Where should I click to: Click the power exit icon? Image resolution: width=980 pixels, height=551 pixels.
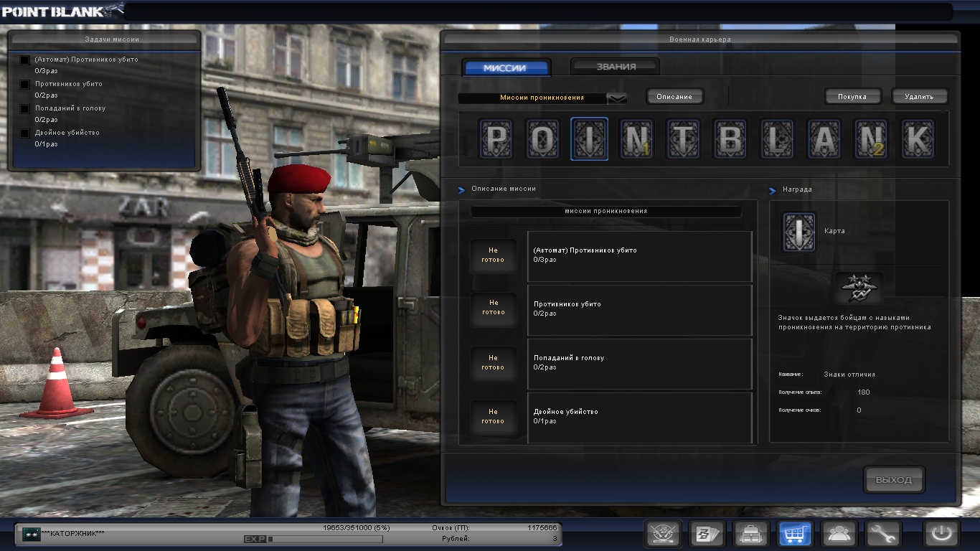coord(941,534)
